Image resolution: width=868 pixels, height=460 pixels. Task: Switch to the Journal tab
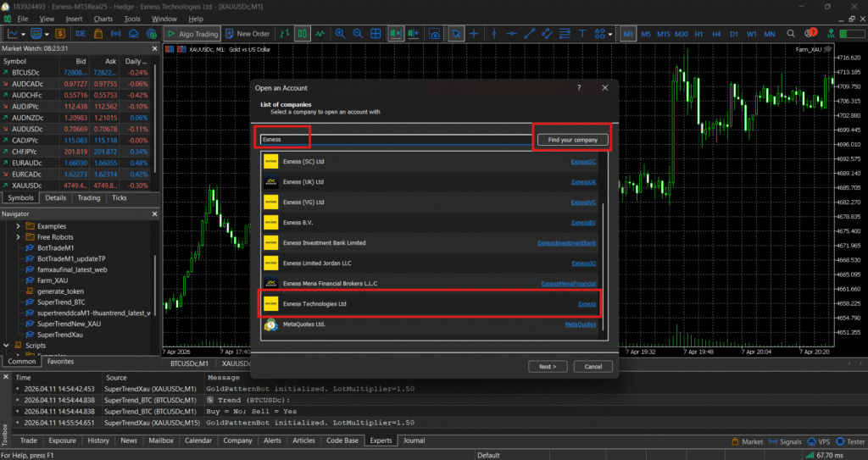click(414, 441)
